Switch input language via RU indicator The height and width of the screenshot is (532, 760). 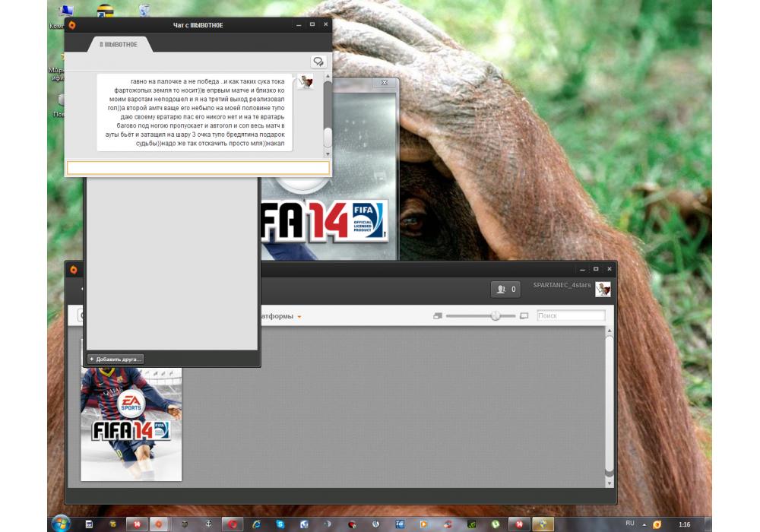coord(629,524)
